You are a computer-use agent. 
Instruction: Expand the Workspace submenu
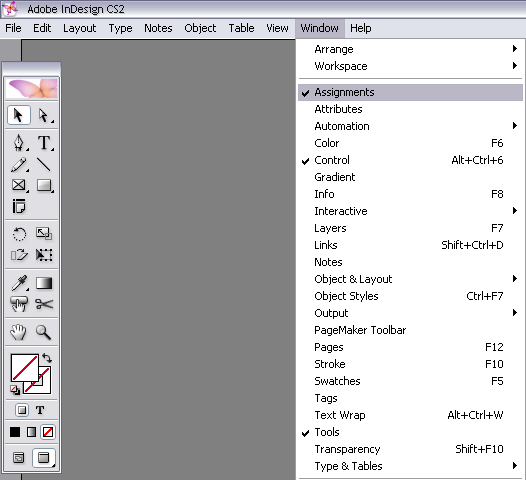pos(410,66)
